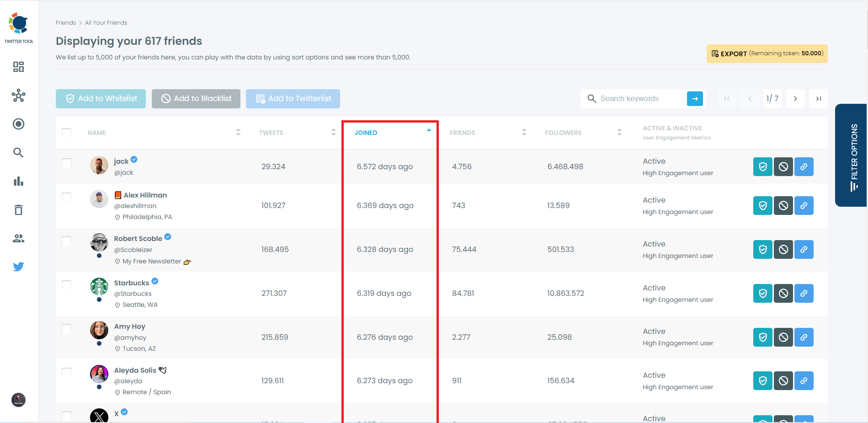Whitelist Starbucks with shield icon
The width and height of the screenshot is (868, 423).
[x=762, y=294]
